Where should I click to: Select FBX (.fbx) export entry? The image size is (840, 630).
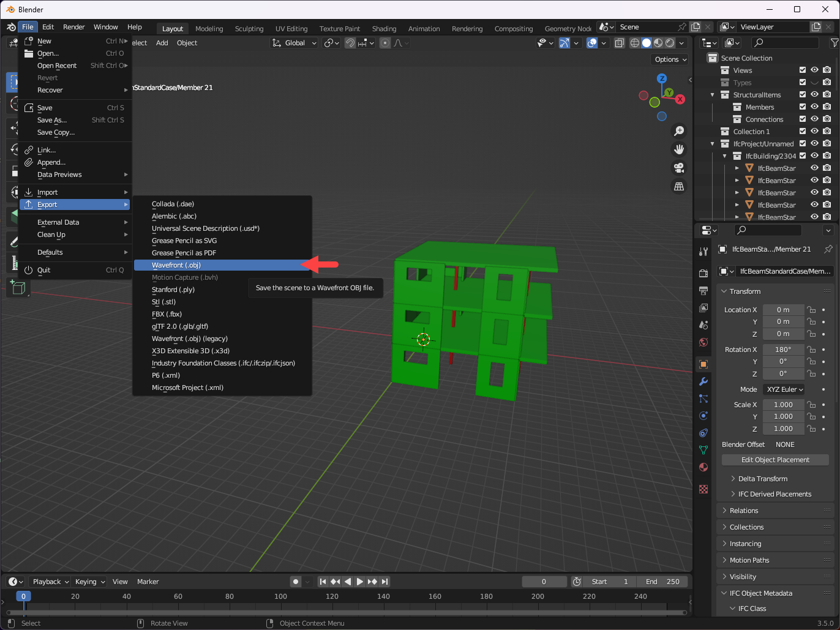223,314
